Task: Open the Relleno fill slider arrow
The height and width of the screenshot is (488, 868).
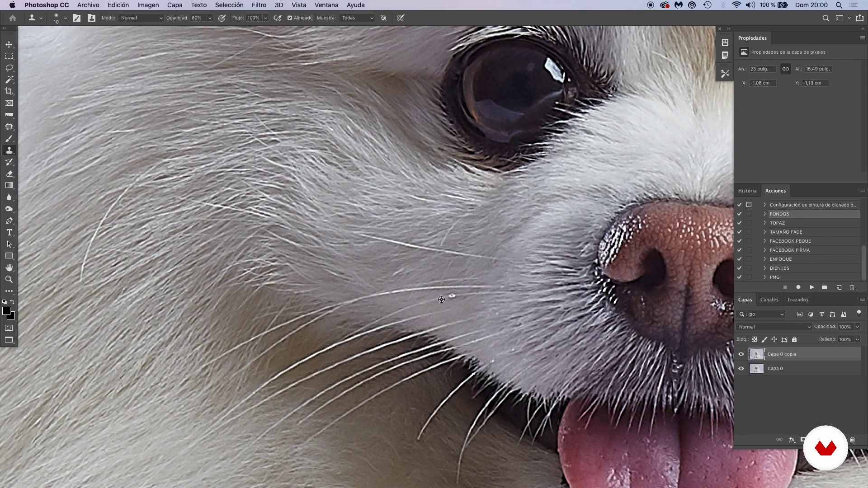Action: coord(857,339)
